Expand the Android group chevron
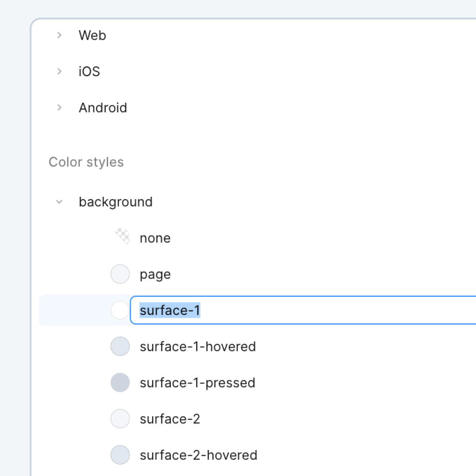The image size is (476, 476). (x=59, y=108)
